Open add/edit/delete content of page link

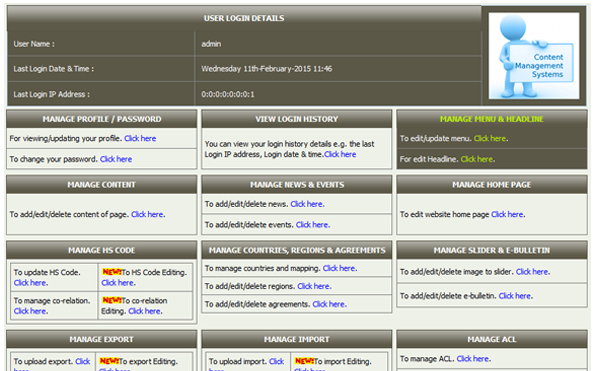[x=147, y=214]
